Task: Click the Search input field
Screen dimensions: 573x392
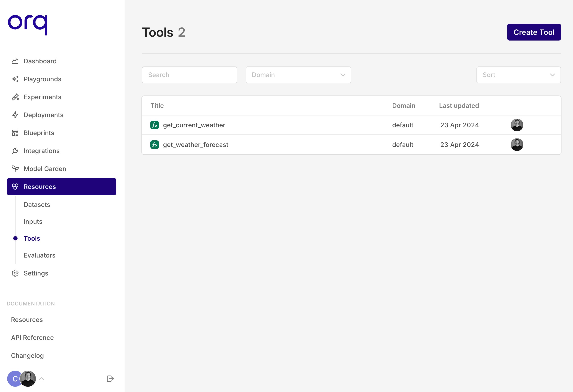Action: pyautogui.click(x=189, y=75)
